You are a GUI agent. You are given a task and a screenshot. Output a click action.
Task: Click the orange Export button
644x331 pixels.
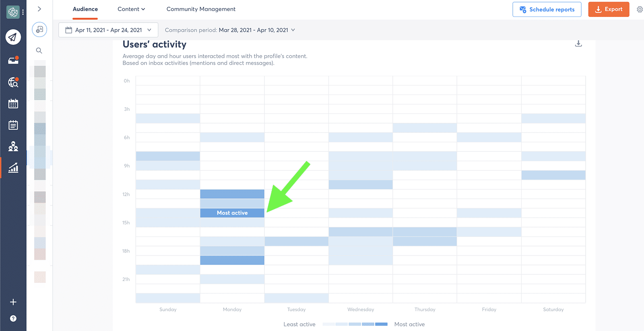coord(609,9)
